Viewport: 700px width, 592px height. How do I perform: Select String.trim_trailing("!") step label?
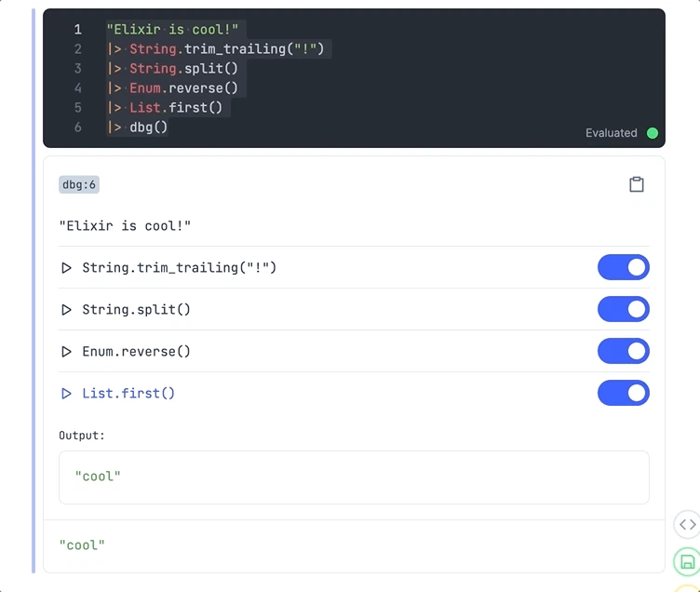(x=180, y=268)
